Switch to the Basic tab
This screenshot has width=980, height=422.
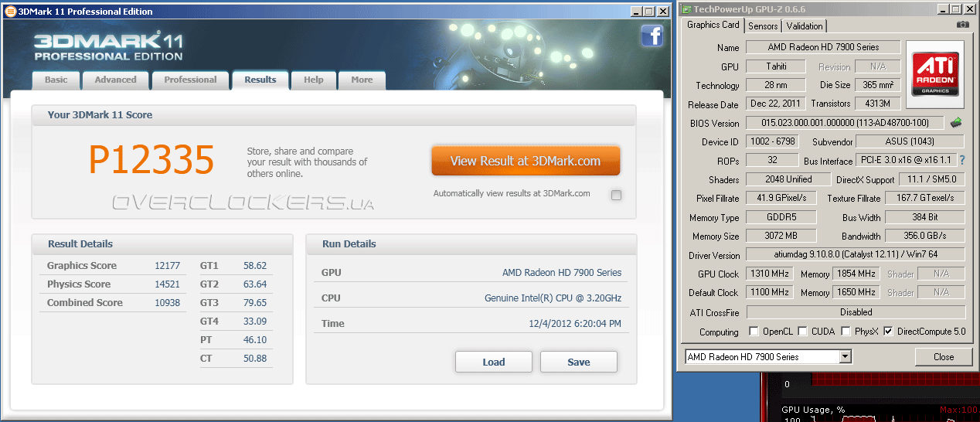pyautogui.click(x=56, y=80)
